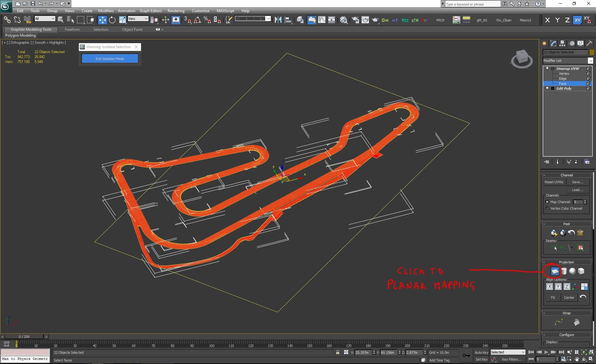This screenshot has width=596, height=364.
Task: Select the Spherical Map projection icon
Action: point(572,271)
